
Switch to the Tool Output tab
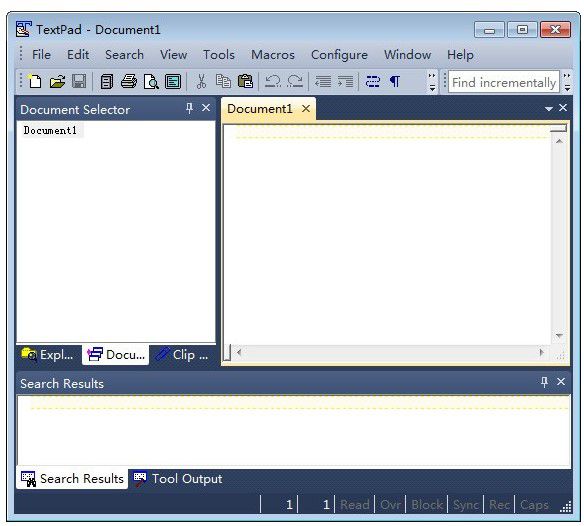(178, 479)
